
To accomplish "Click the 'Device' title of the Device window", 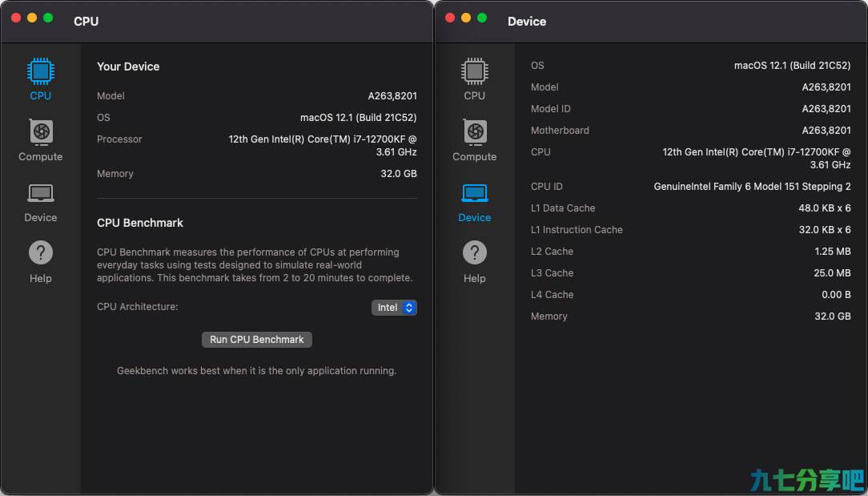I will pos(527,21).
